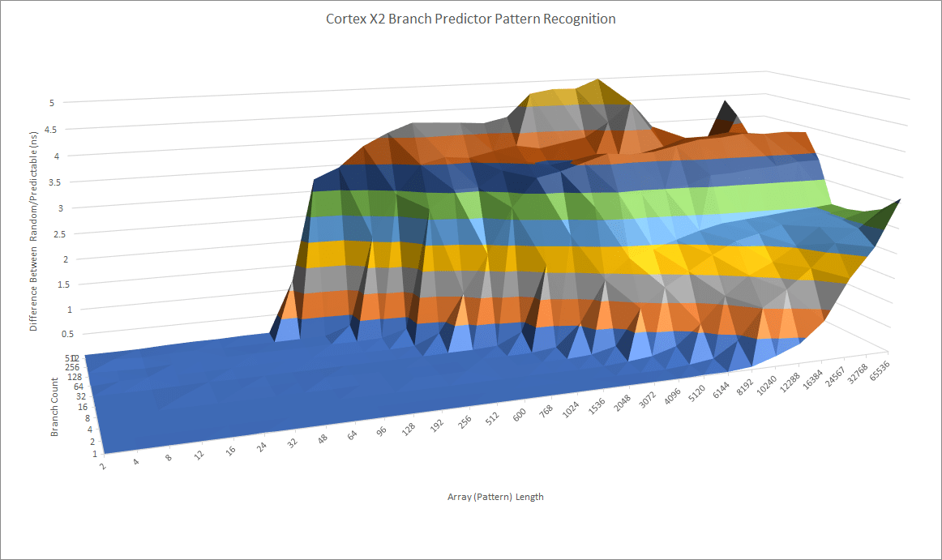Select Array Length axis label 65536
The height and width of the screenshot is (560, 942).
[880, 370]
